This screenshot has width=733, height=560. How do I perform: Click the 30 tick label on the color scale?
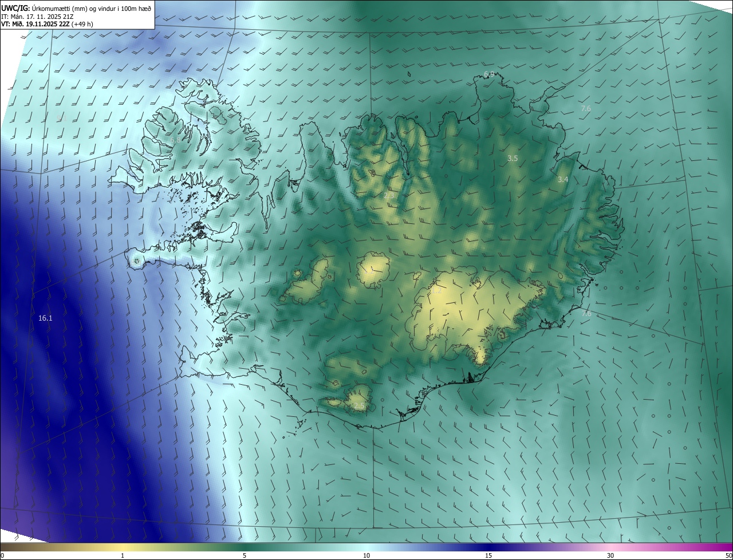point(610,555)
